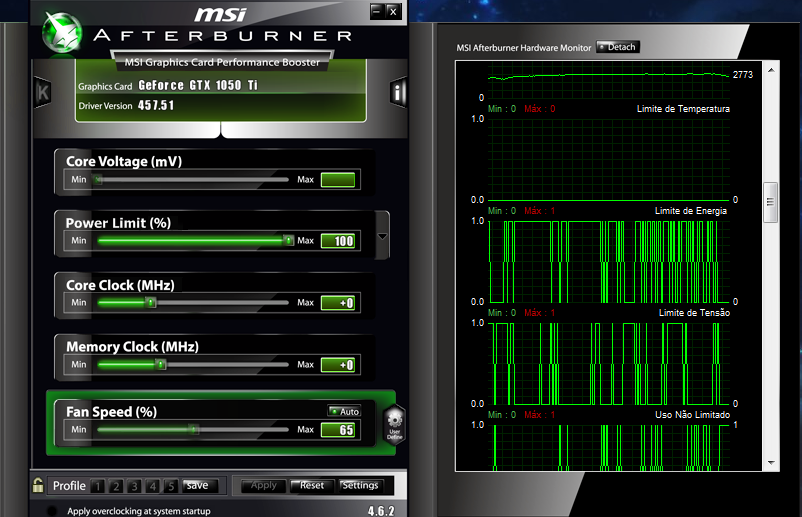Close the Afterburner window
Viewport: 802px width, 517px height.
393,11
